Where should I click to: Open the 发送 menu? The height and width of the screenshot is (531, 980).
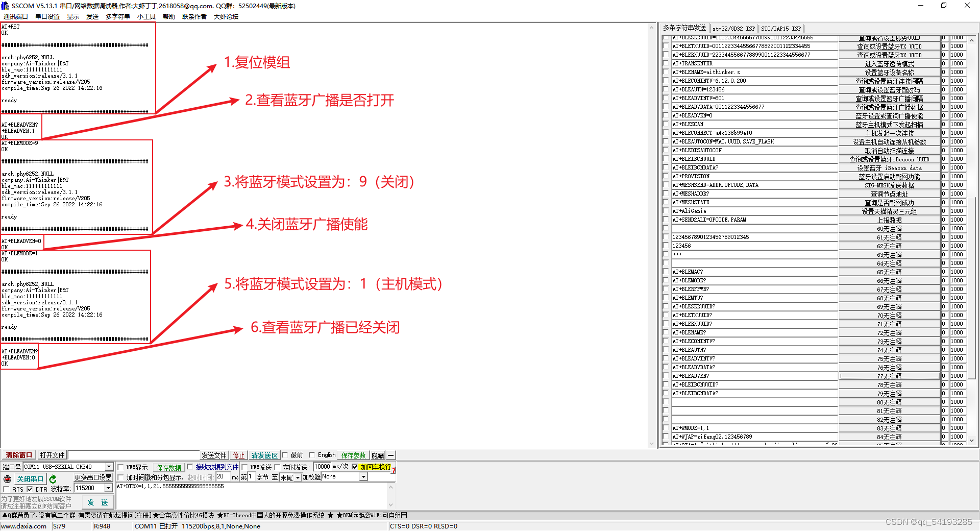click(92, 16)
